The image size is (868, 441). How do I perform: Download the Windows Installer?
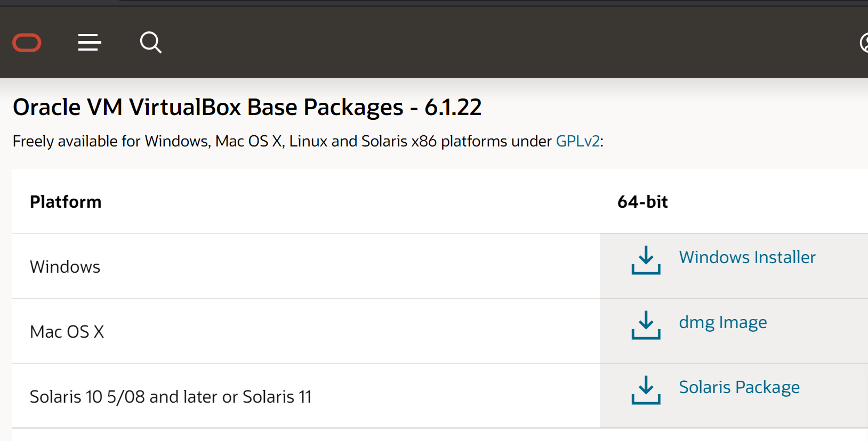tap(747, 257)
